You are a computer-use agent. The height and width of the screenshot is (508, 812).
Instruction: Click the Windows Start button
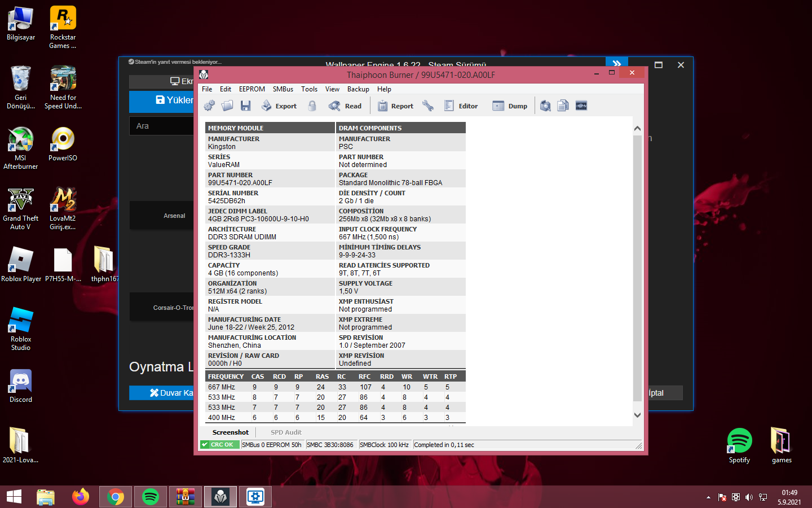point(14,497)
